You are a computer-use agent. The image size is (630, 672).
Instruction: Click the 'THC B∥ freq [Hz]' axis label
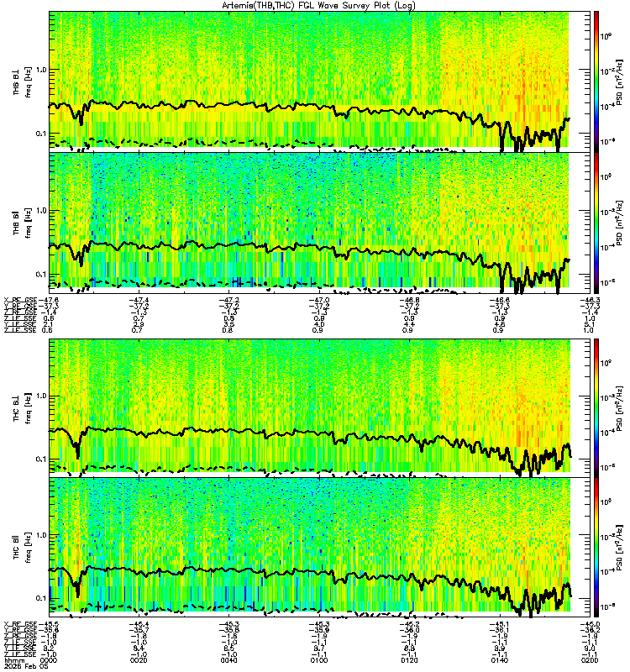pyautogui.click(x=23, y=548)
